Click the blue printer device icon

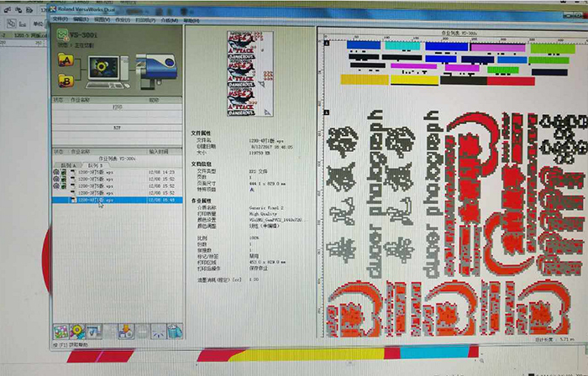[155, 71]
